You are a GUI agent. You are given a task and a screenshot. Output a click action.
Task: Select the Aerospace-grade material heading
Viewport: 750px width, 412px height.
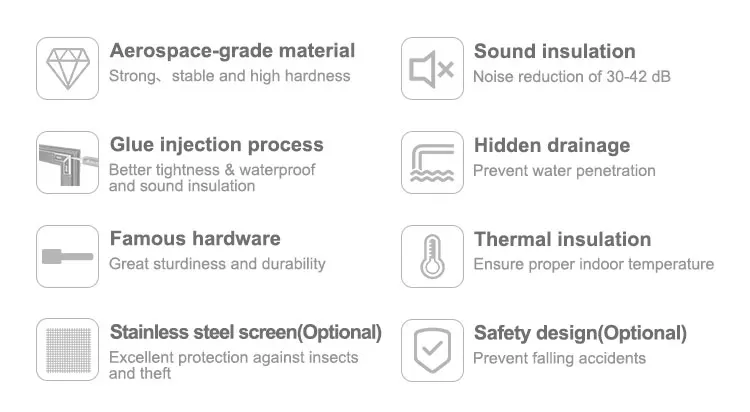click(x=232, y=51)
